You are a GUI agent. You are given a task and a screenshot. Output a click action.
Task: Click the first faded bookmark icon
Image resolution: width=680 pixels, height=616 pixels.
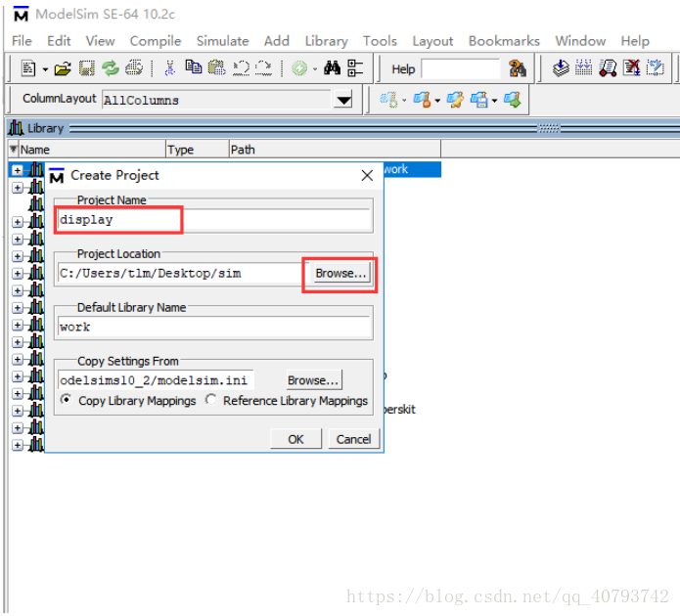tap(389, 100)
